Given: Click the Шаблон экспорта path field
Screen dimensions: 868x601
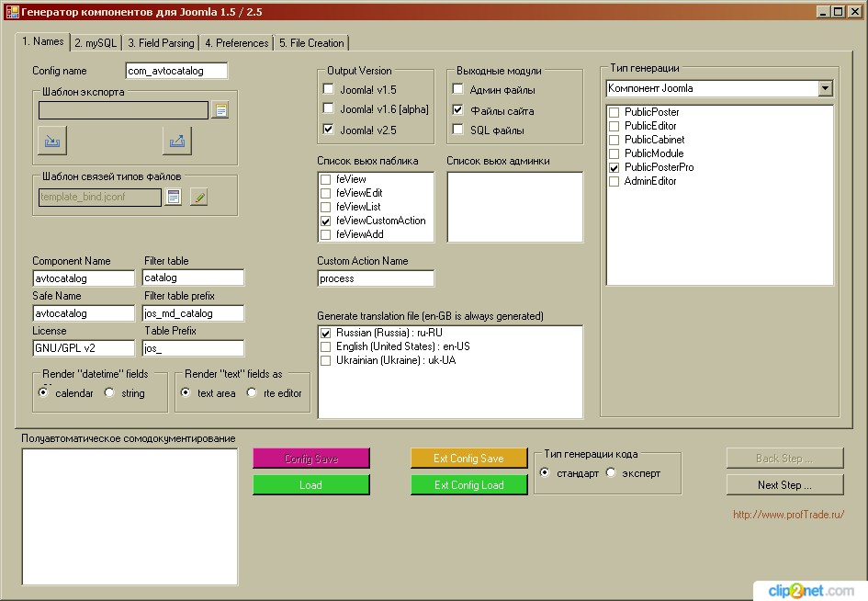Looking at the screenshot, I should click(x=123, y=110).
